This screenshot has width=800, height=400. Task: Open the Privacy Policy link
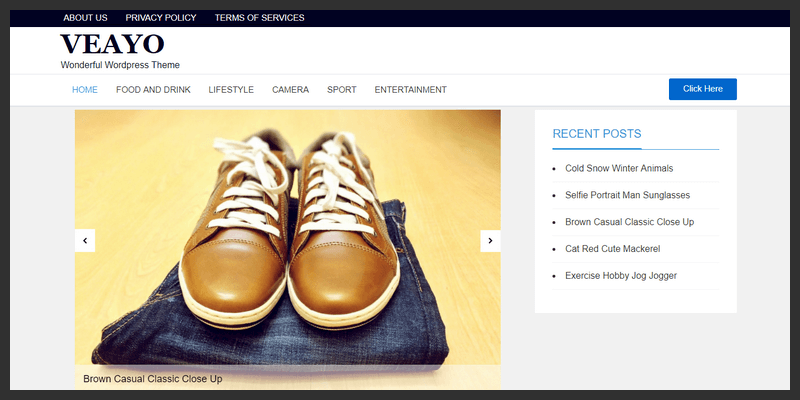[x=161, y=18]
